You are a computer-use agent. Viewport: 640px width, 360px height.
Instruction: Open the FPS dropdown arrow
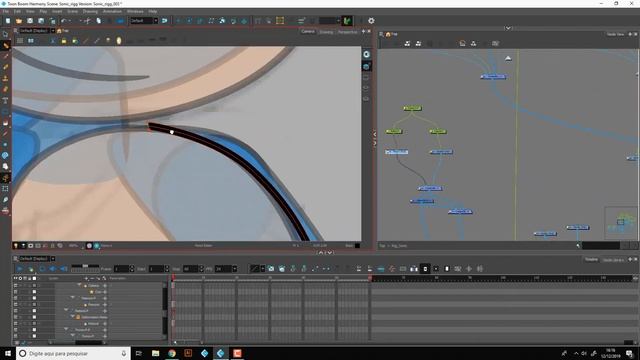point(235,269)
